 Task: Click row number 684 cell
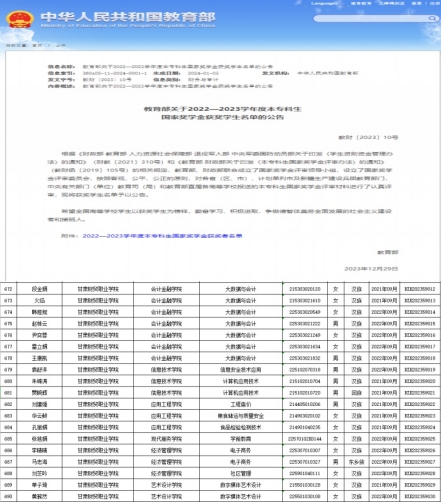[8, 427]
